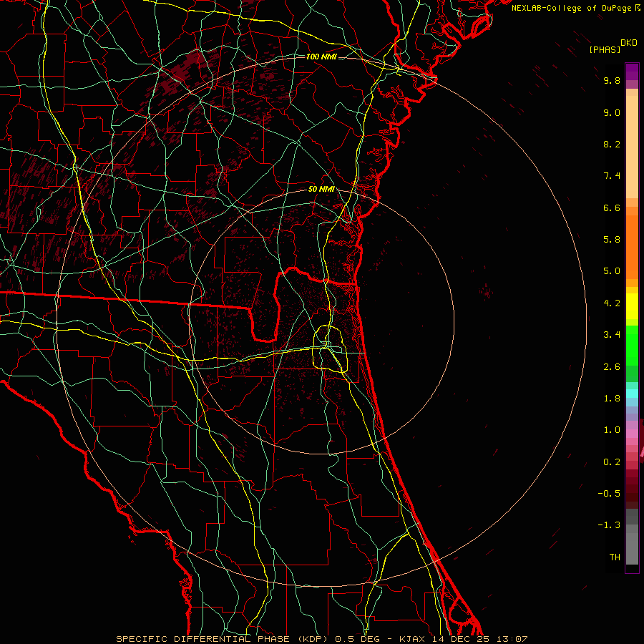Click the 13:07 timestamp
Viewport: 644px width, 644px height.
(512, 639)
